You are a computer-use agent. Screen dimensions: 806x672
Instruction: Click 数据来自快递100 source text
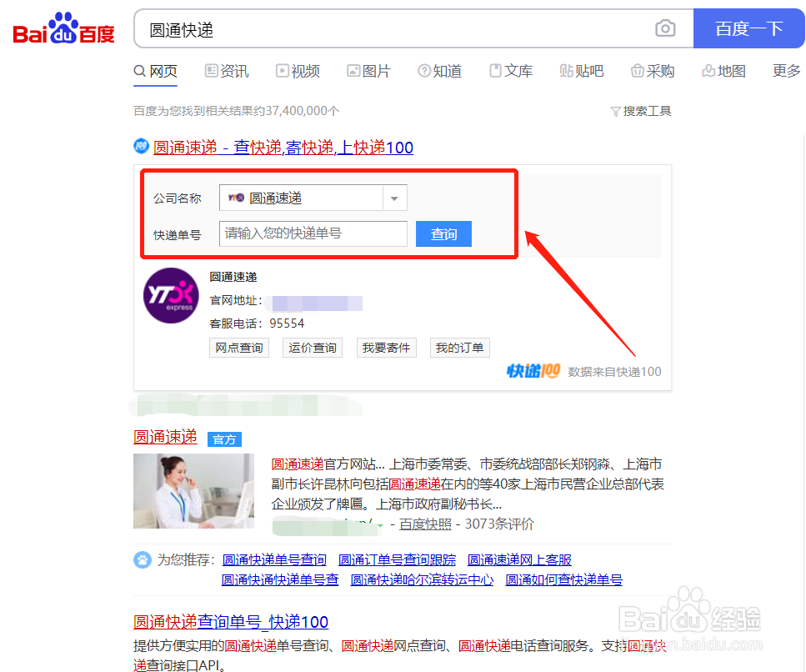coord(614,372)
